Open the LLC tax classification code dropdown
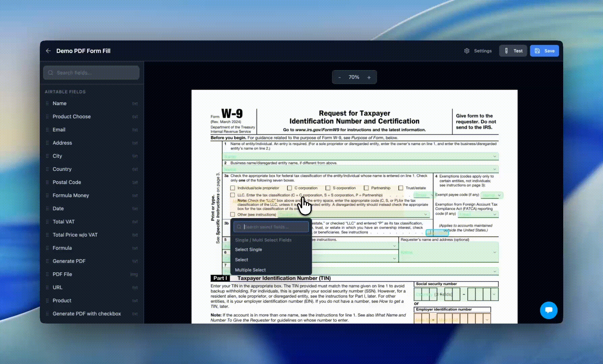The image size is (603, 364). (x=432, y=195)
